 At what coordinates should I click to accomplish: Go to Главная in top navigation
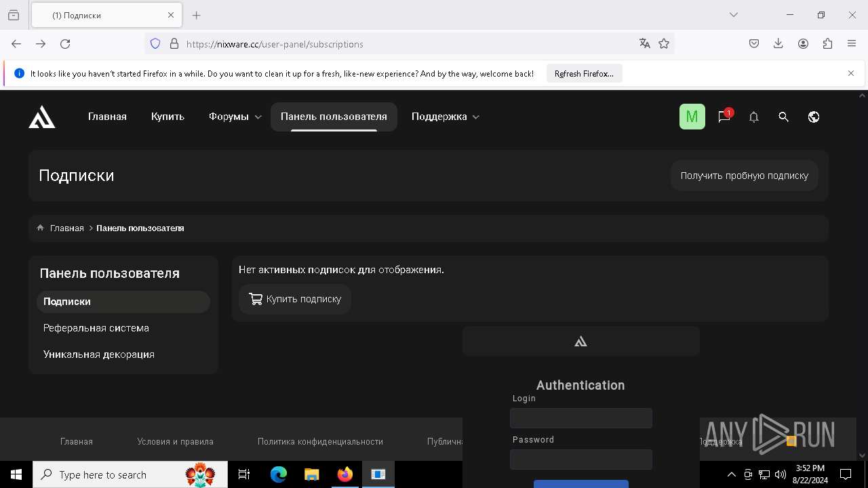(x=107, y=117)
